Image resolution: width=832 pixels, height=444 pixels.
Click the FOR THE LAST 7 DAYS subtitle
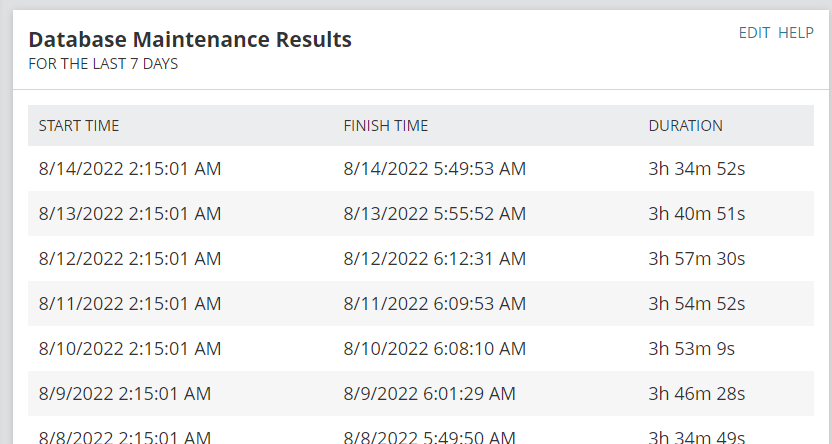(103, 64)
